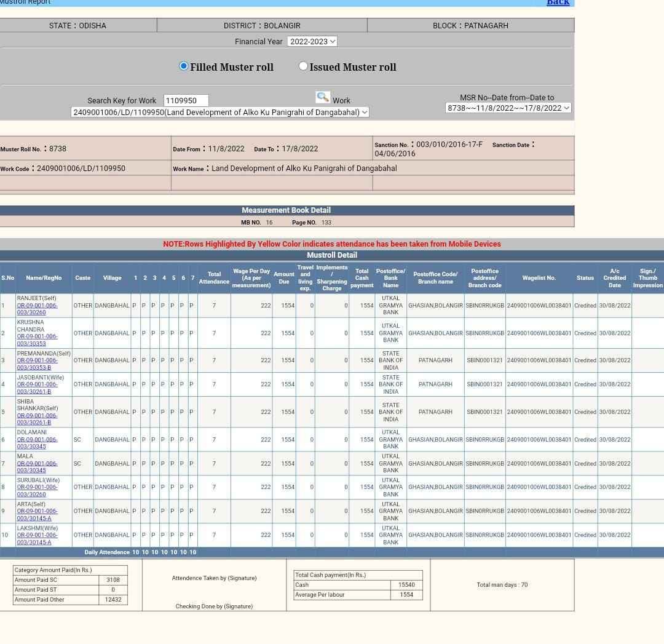Click the Name/RegNo column header

coord(44,278)
